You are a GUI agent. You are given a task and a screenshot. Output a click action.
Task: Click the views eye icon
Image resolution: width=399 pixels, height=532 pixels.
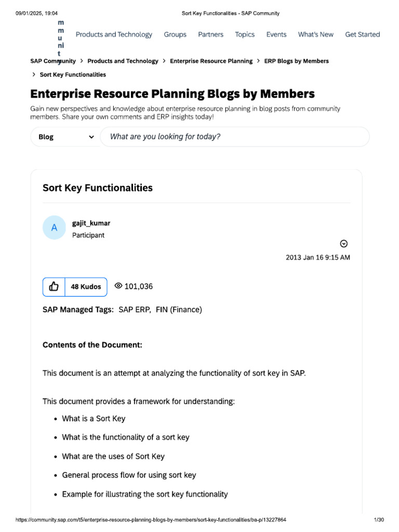pos(118,286)
